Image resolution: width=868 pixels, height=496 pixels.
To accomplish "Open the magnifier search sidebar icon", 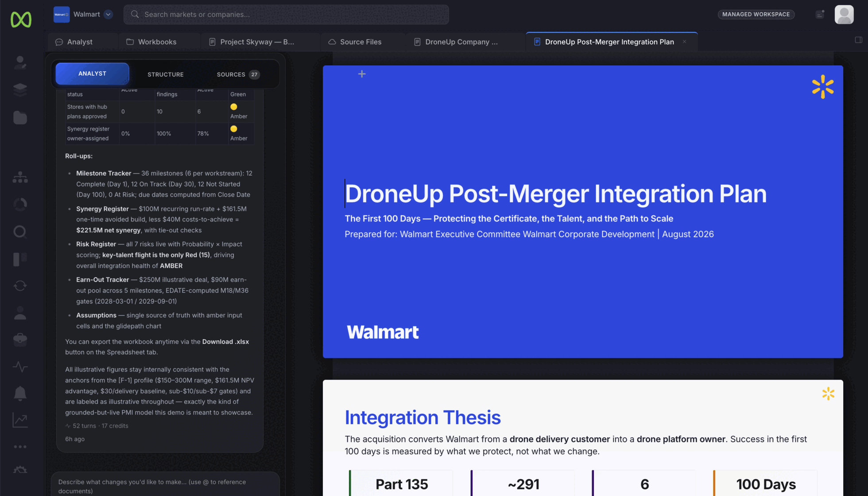I will [20, 232].
